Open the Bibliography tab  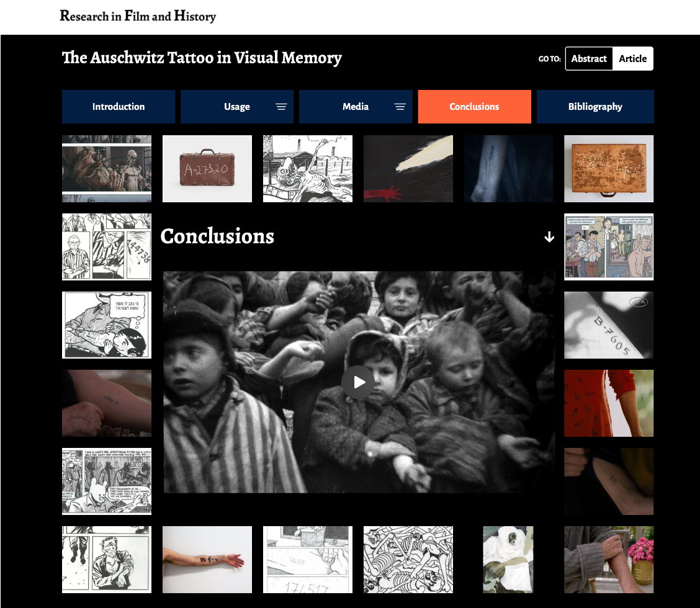[595, 107]
